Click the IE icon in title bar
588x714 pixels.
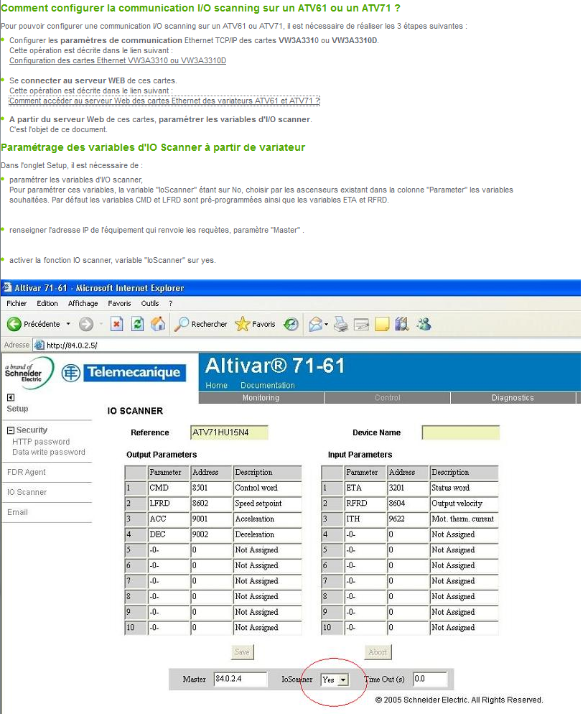tap(7, 288)
